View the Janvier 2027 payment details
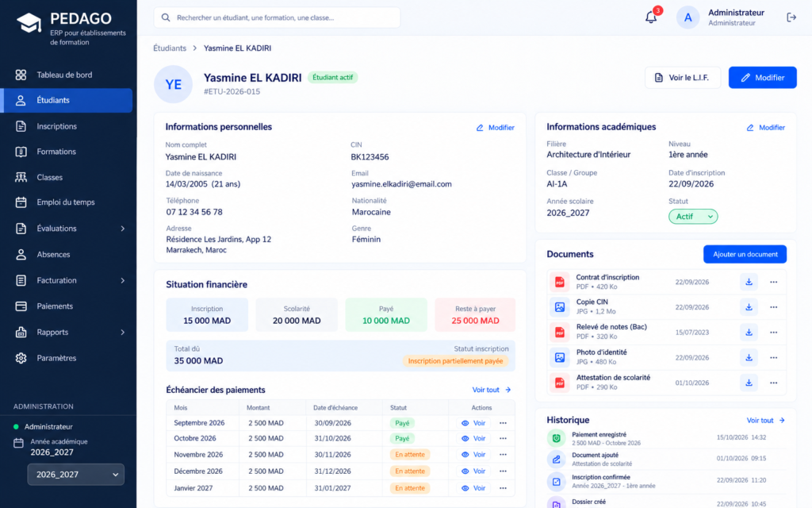The height and width of the screenshot is (508, 812). (473, 488)
